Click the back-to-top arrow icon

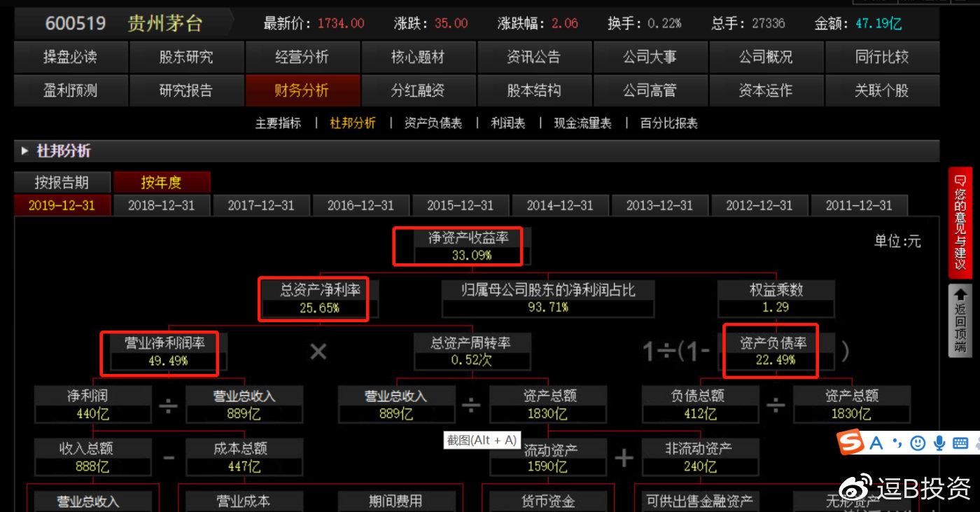tap(960, 295)
